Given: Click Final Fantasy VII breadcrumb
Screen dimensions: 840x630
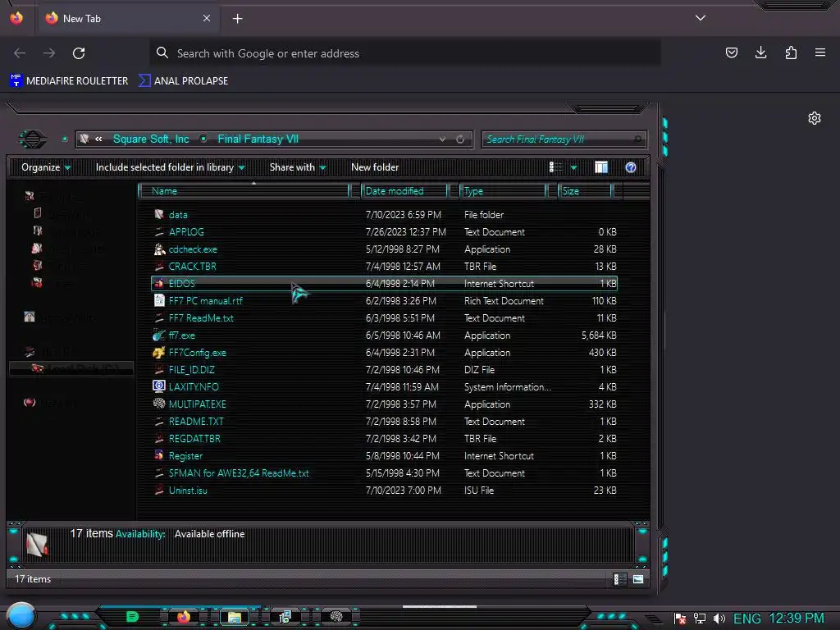Looking at the screenshot, I should [258, 139].
